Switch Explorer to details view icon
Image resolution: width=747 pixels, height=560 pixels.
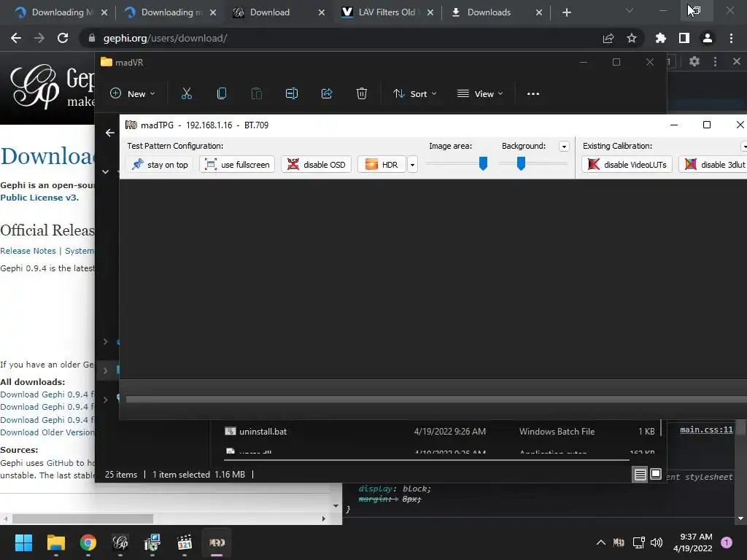pyautogui.click(x=640, y=474)
